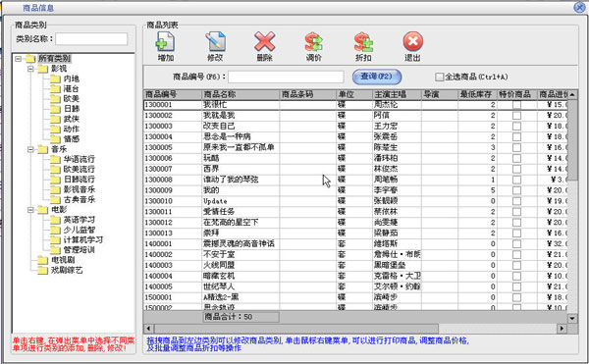Click the 退出 exit icon
The width and height of the screenshot is (589, 364).
(x=413, y=41)
